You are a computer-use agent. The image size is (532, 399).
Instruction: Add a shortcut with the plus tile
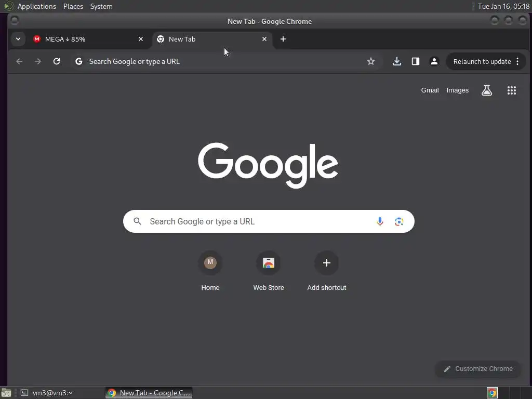click(x=327, y=270)
